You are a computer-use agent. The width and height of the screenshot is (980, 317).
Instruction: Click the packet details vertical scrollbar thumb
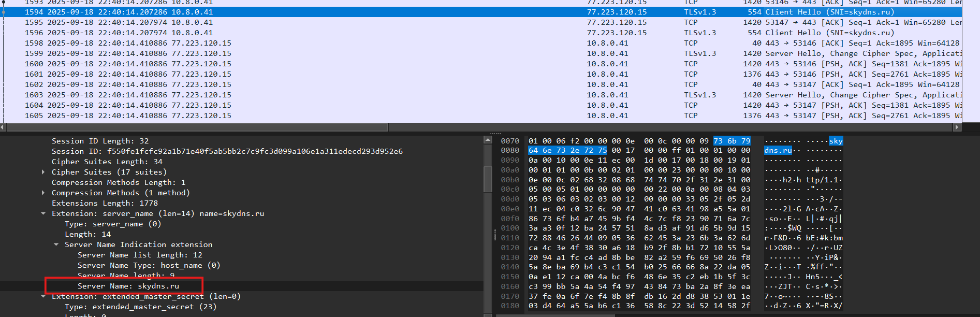tap(488, 179)
